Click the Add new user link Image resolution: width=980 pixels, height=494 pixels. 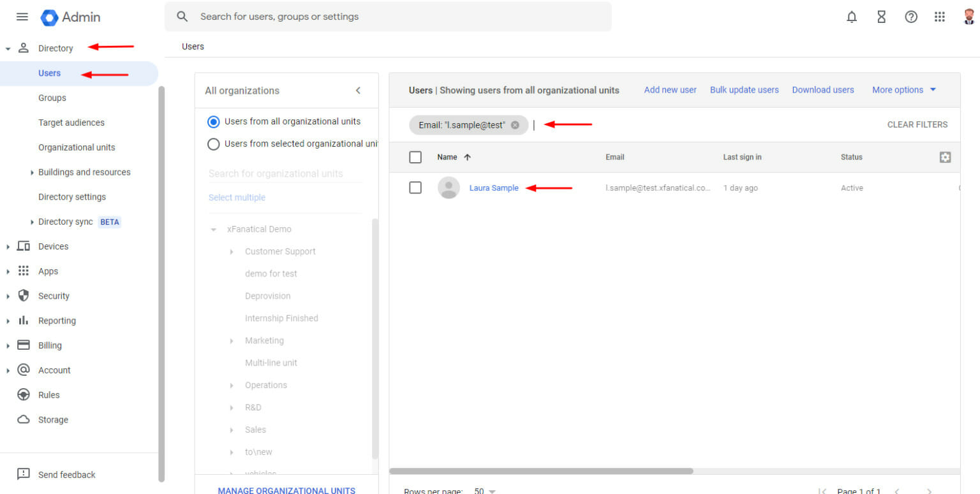point(670,90)
